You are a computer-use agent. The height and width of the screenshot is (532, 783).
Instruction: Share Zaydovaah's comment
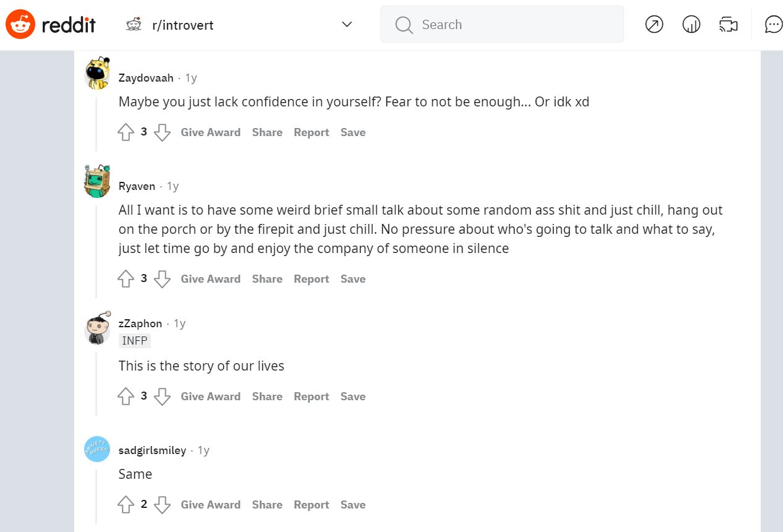pyautogui.click(x=267, y=132)
